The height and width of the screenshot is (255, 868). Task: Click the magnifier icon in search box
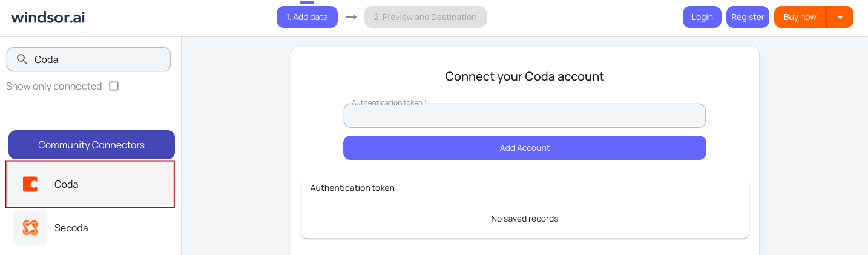[22, 59]
